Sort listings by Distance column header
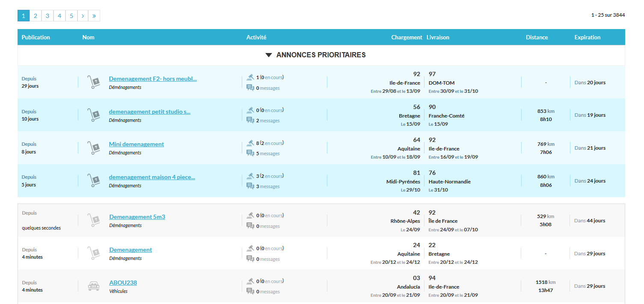This screenshot has height=304, width=644. [537, 37]
